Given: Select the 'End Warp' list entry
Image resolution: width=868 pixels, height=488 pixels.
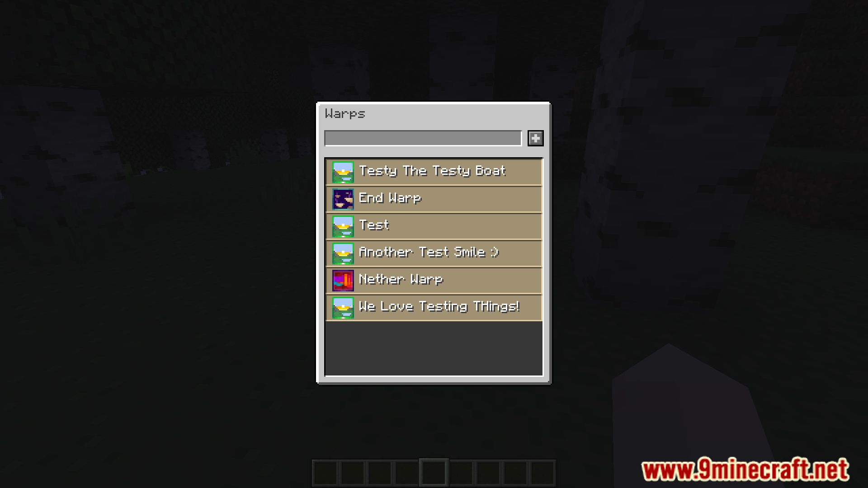Looking at the screenshot, I should coord(434,198).
